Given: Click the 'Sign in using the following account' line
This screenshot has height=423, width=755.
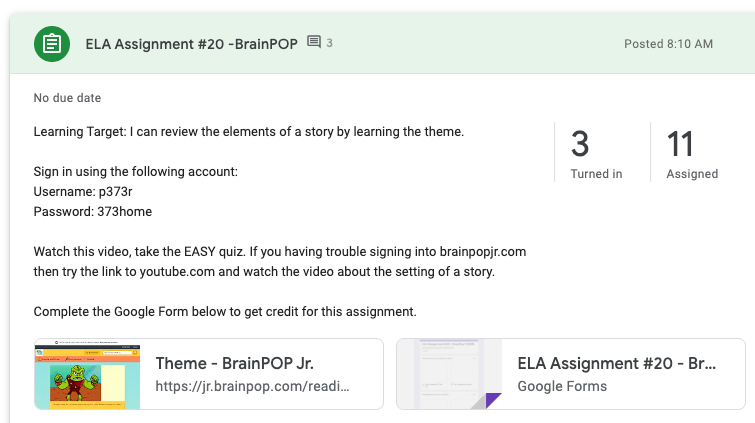Looking at the screenshot, I should pos(135,172).
